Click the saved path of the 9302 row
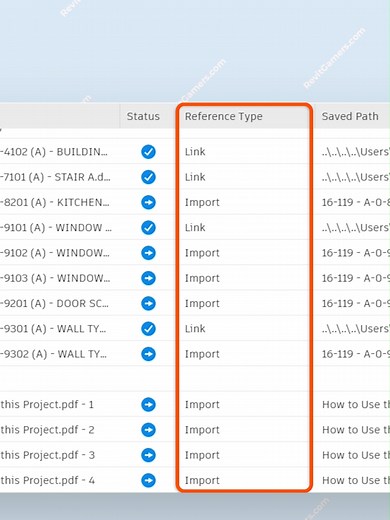Screen dimensions: 390x520 click(356, 354)
